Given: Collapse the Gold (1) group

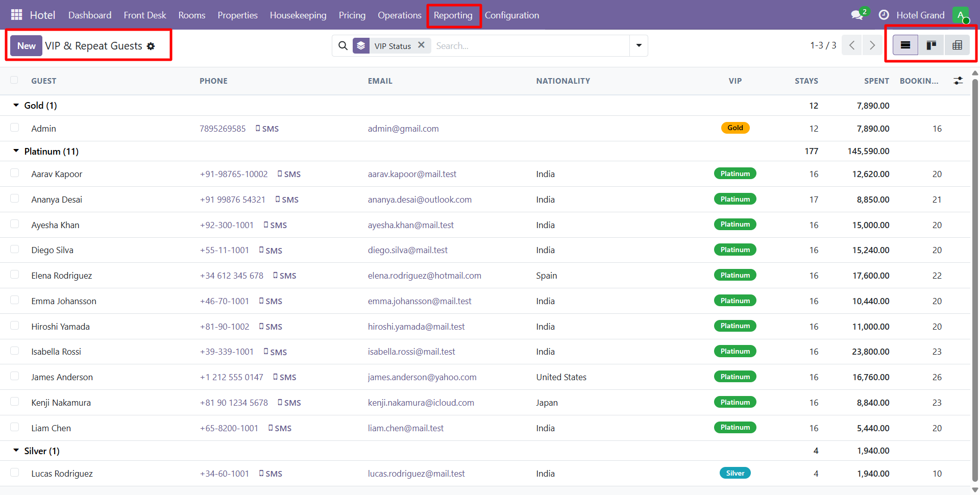Looking at the screenshot, I should click(16, 105).
